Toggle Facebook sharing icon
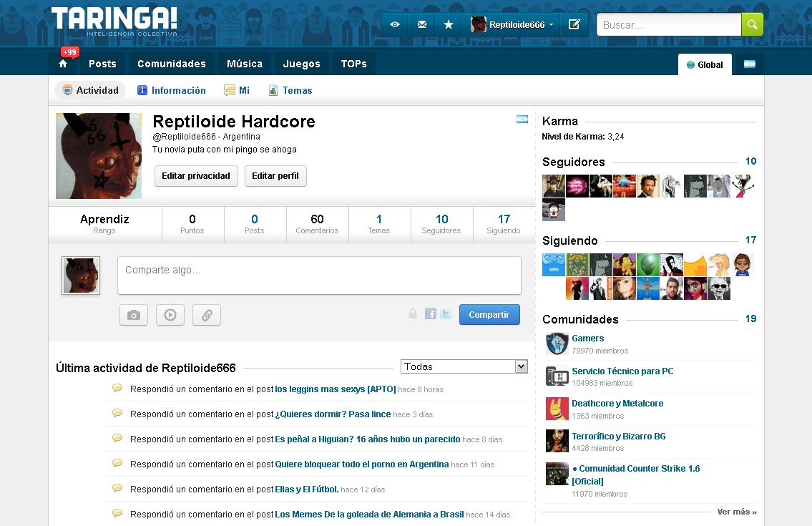812x526 pixels. coord(431,313)
